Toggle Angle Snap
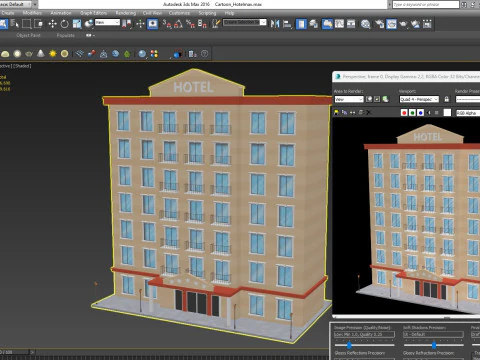This screenshot has height=360, width=480. [178, 24]
